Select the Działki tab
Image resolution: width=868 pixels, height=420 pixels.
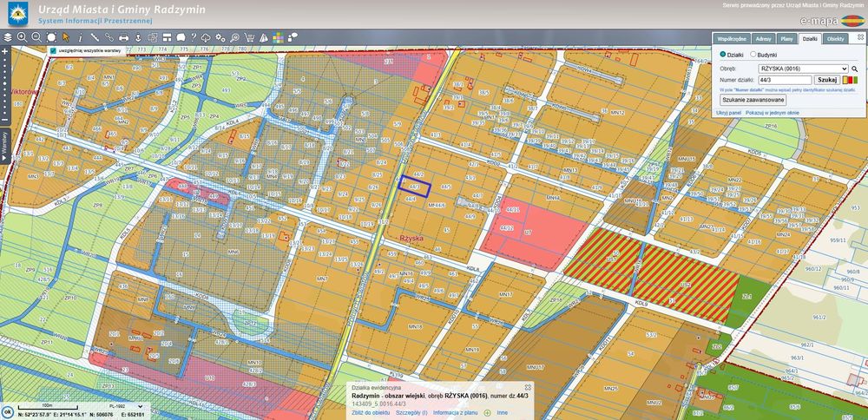click(x=809, y=39)
